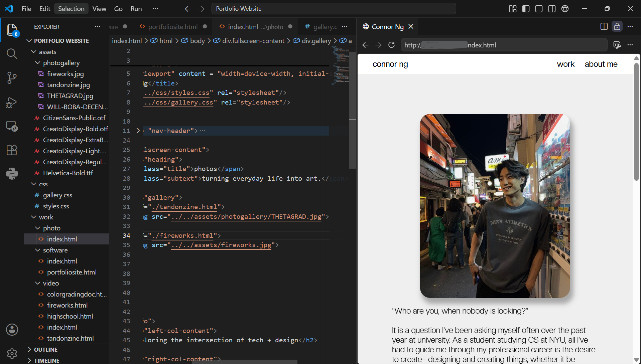Click the div.fullscreen-content breadcrumb
Screen dimensions: 641x364
click(249, 41)
